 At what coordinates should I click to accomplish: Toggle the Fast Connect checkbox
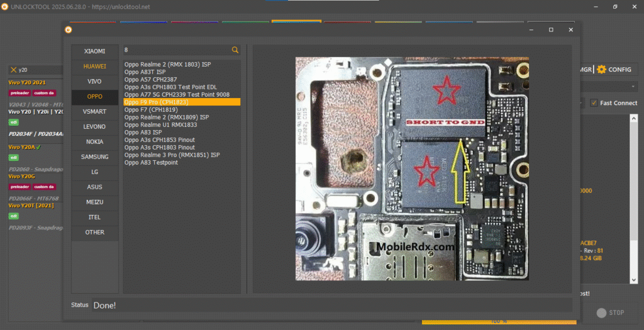[594, 103]
